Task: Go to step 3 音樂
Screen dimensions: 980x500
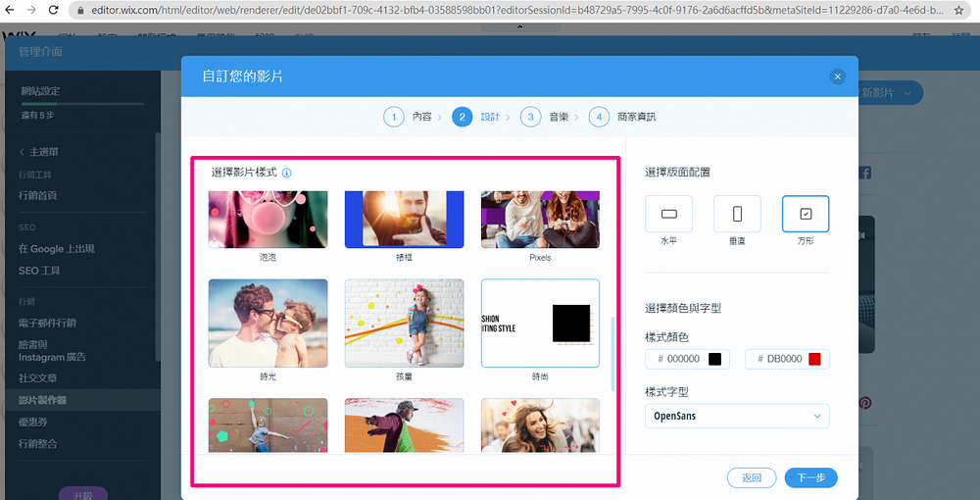Action: pyautogui.click(x=544, y=117)
